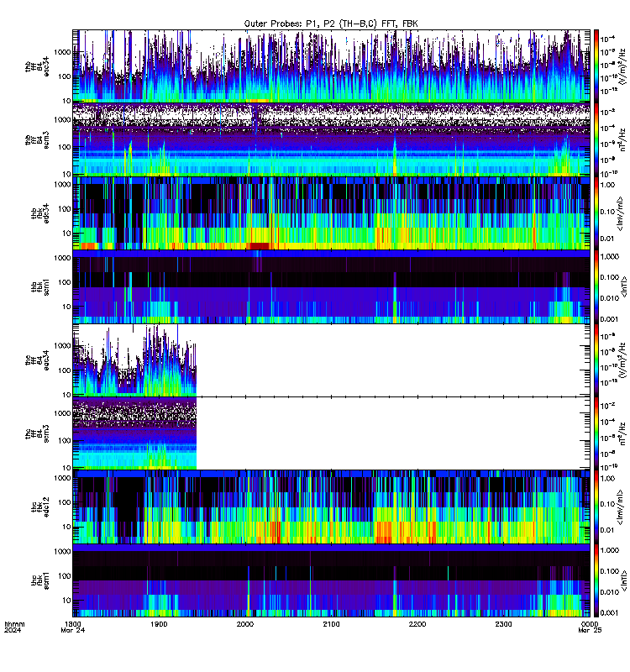
Task: Click the plot title 'Outer Probes: P1, P2 (TH-B,C) FFT, FBK'
Action: click(x=331, y=24)
